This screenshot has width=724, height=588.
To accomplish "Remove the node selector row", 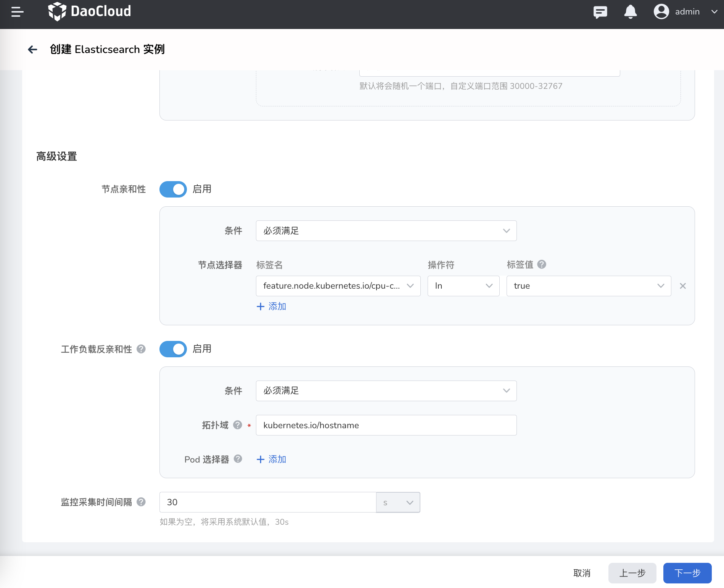I will click(683, 286).
